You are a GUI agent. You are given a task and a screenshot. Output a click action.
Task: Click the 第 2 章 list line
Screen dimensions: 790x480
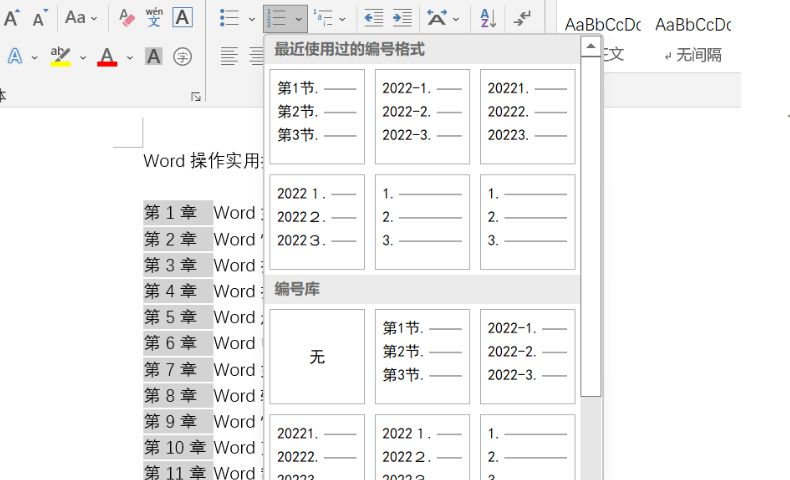coord(203,239)
